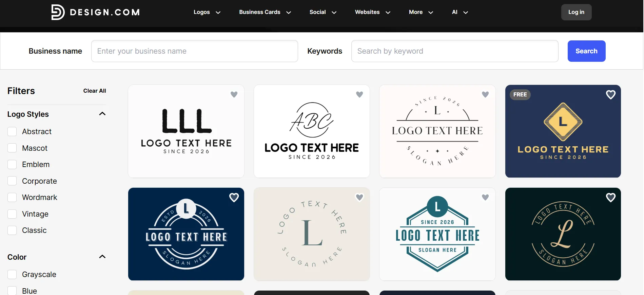644x295 pixels.
Task: Click the Log in button
Action: (576, 12)
